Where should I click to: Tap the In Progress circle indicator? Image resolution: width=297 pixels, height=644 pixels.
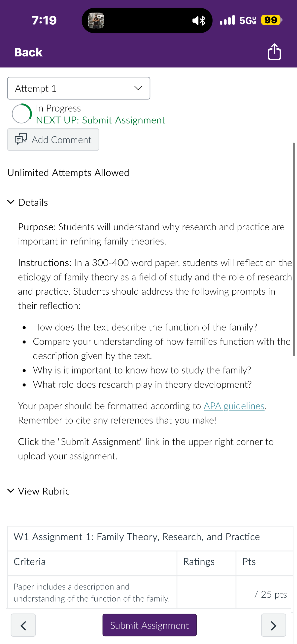tap(22, 114)
